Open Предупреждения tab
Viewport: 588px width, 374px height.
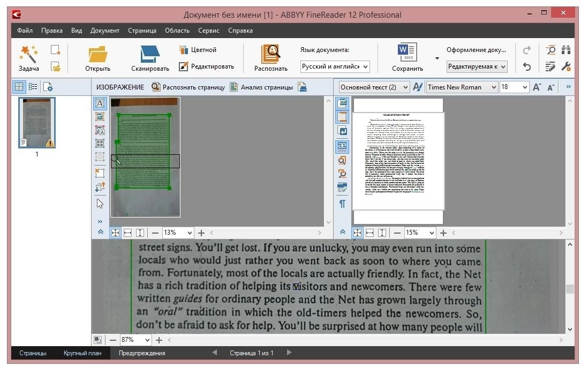point(142,353)
